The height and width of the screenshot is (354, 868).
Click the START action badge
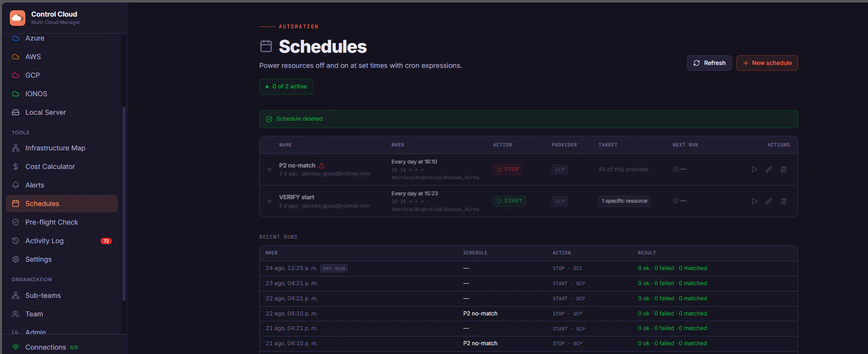click(x=509, y=201)
